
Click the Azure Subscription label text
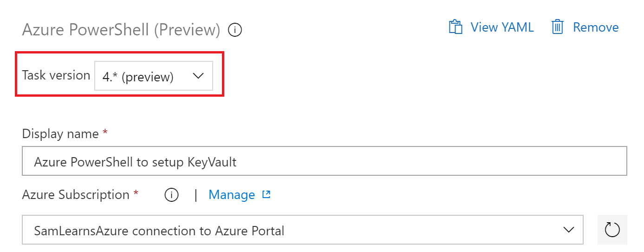[x=76, y=195]
